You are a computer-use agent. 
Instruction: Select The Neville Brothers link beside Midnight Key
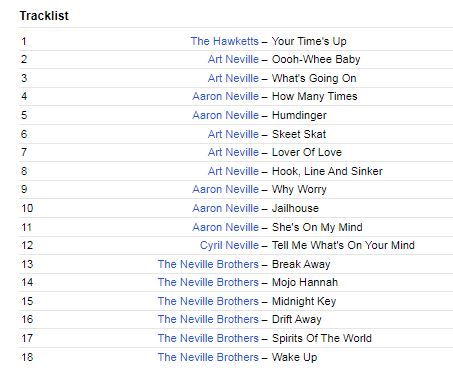coord(208,301)
